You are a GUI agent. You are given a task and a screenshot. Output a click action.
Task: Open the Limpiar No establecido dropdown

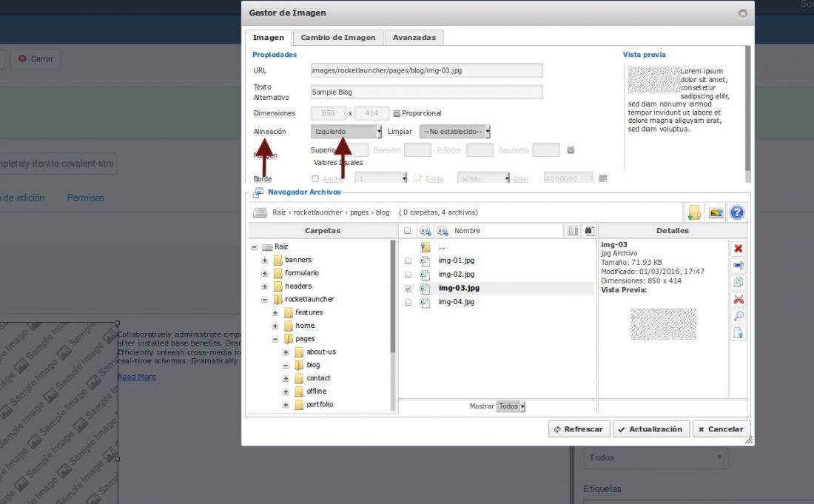coord(455,131)
